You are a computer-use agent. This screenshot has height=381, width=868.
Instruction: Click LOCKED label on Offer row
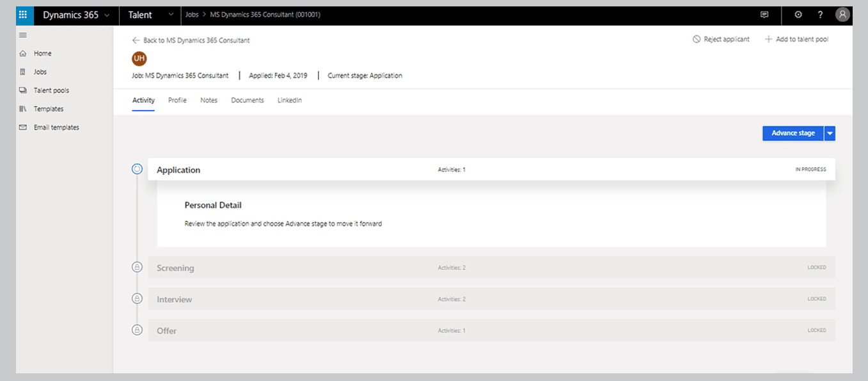point(817,330)
